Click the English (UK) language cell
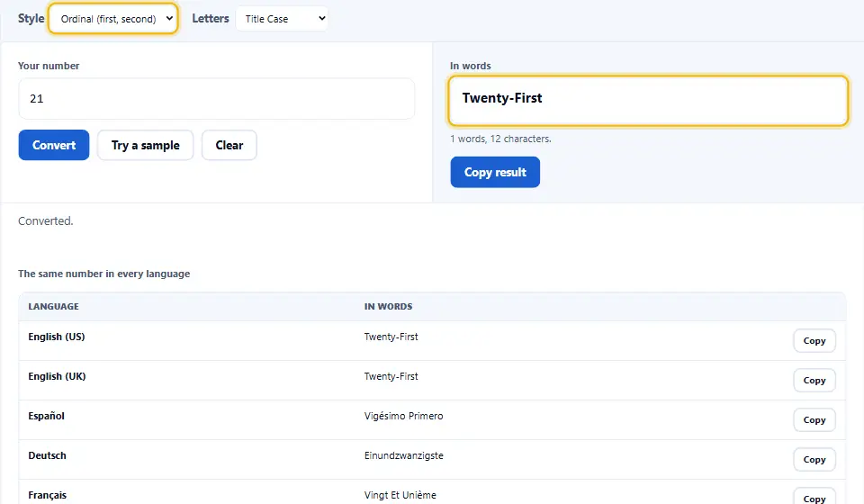864x504 pixels. tap(57, 376)
